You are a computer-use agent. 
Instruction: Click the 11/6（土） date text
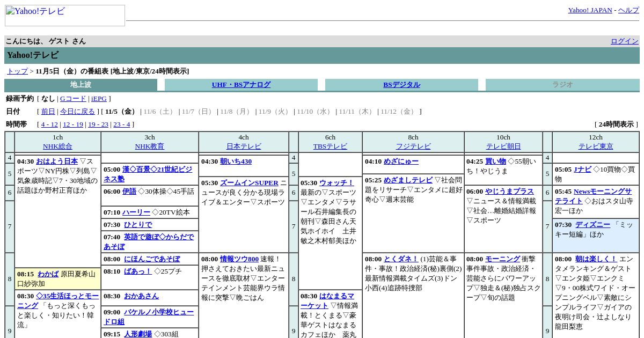[159, 112]
